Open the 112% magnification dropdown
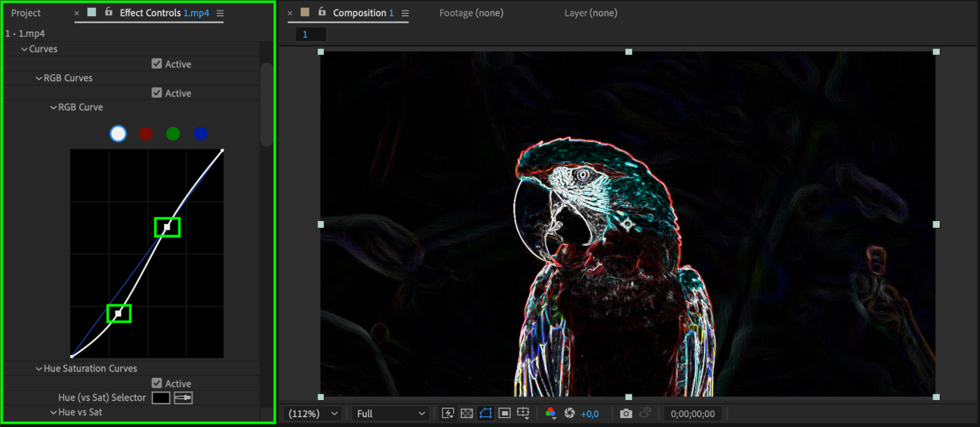Screen dimensions: 980x427 pos(313,413)
